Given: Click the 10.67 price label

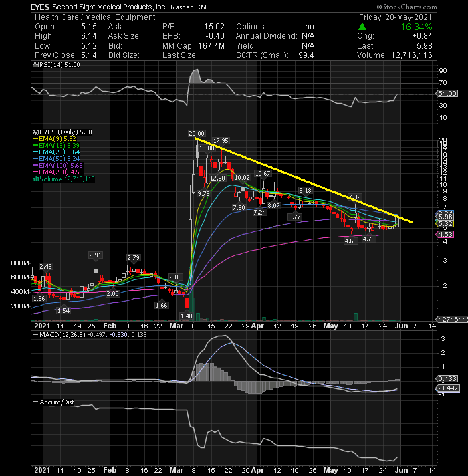Looking at the screenshot, I should [x=263, y=174].
